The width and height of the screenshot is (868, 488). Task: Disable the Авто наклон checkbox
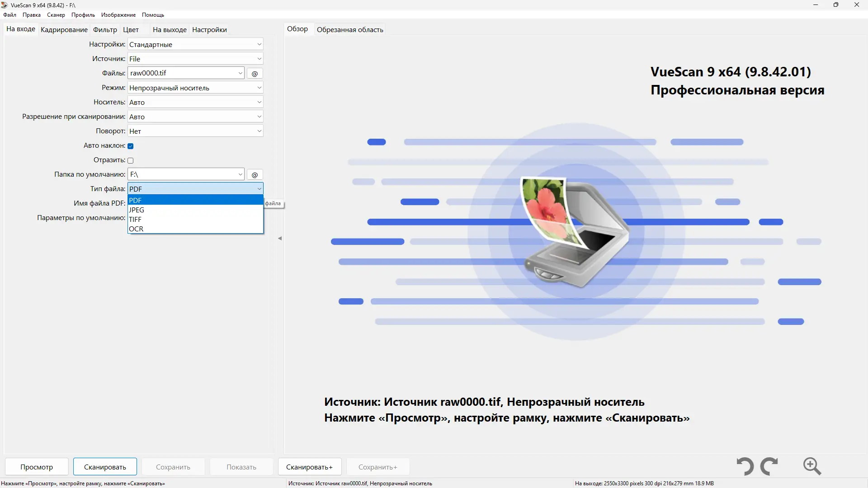[130, 146]
